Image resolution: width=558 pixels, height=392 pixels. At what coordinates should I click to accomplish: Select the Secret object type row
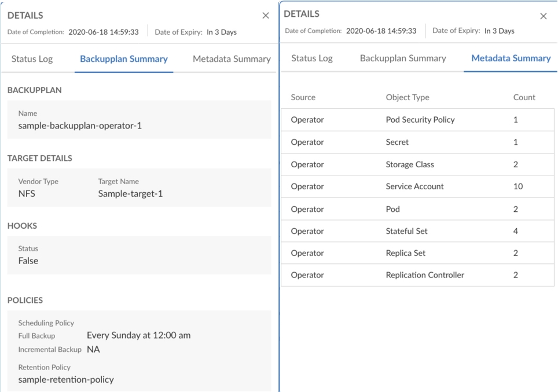[397, 142]
